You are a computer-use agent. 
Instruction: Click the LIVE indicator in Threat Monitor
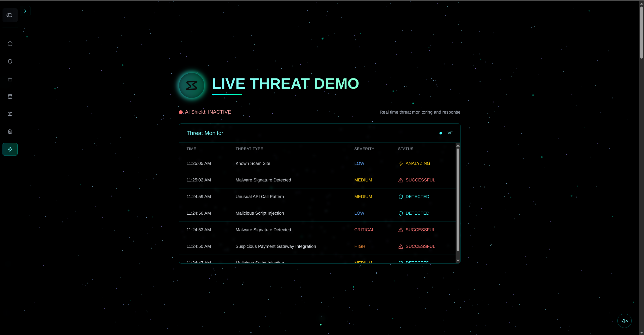point(446,133)
